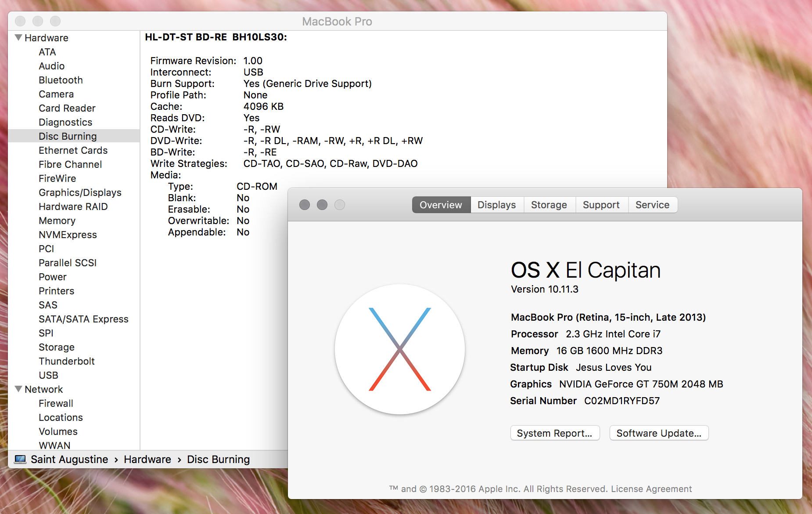Click the Software Update button
The image size is (812, 514).
point(659,433)
